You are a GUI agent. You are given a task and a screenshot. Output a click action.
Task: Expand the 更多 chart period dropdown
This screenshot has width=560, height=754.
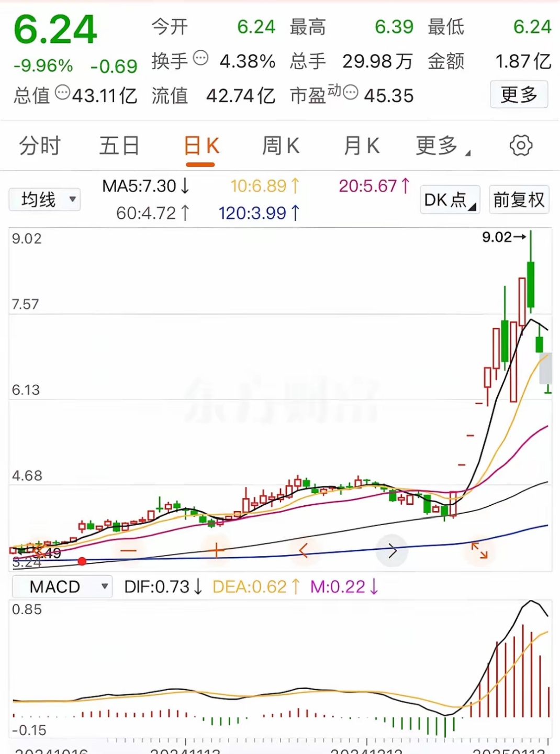point(438,146)
